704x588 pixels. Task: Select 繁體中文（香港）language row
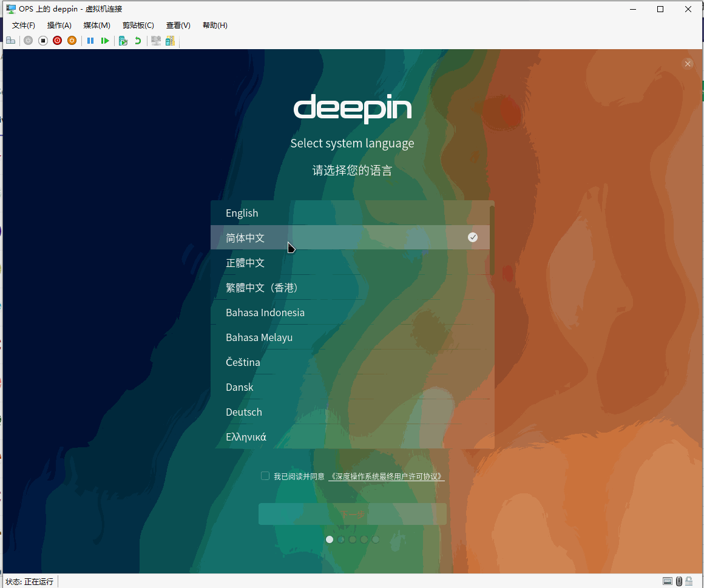(350, 287)
